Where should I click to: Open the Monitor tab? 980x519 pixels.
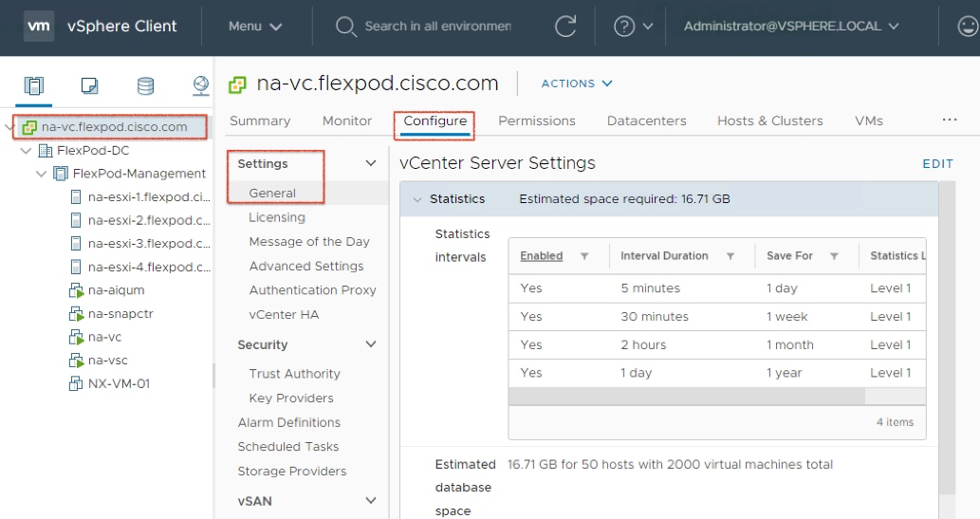pos(347,120)
